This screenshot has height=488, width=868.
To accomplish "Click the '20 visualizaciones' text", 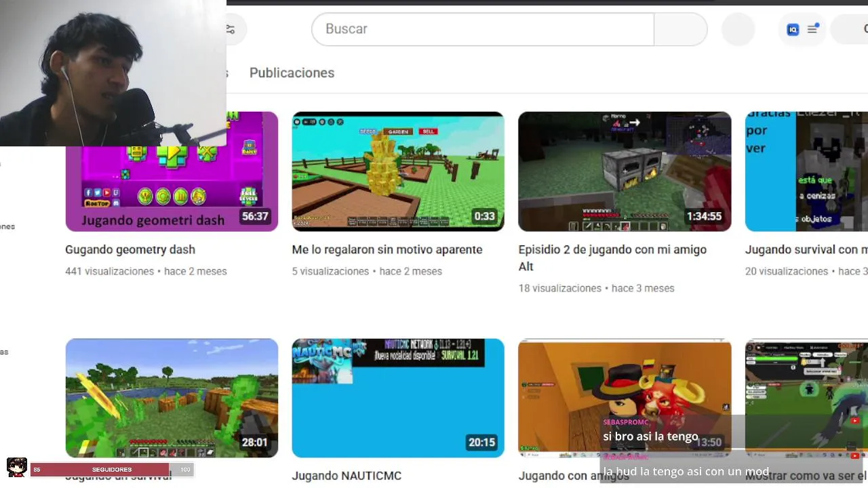I will pyautogui.click(x=787, y=271).
